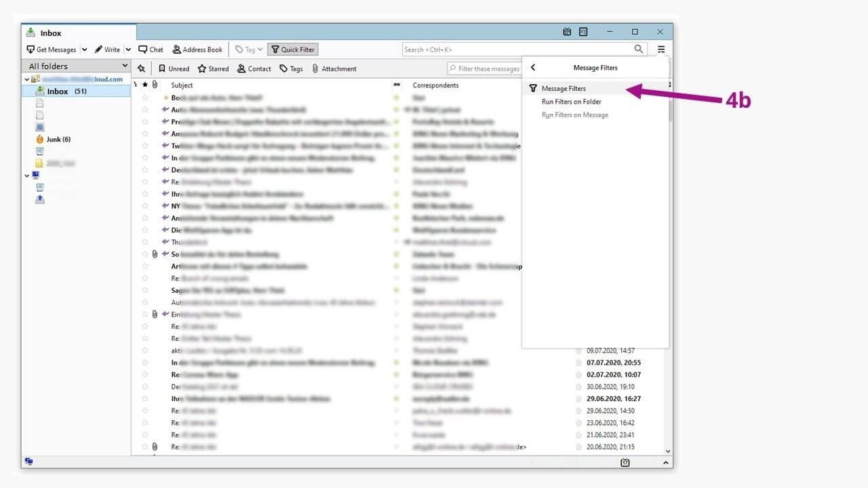Screen dimensions: 868x488
Task: Click the Write button
Action: [107, 49]
